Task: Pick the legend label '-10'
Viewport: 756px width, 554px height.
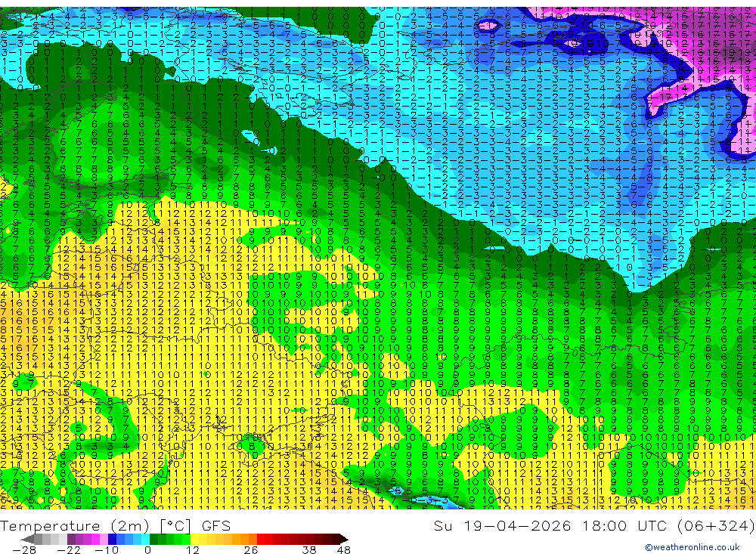Action: pyautogui.click(x=107, y=550)
